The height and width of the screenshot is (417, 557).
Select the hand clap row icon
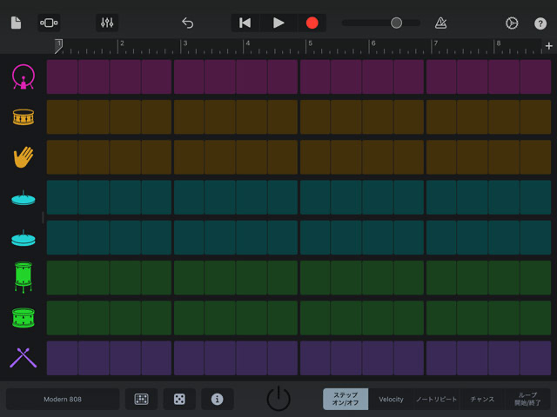click(23, 157)
